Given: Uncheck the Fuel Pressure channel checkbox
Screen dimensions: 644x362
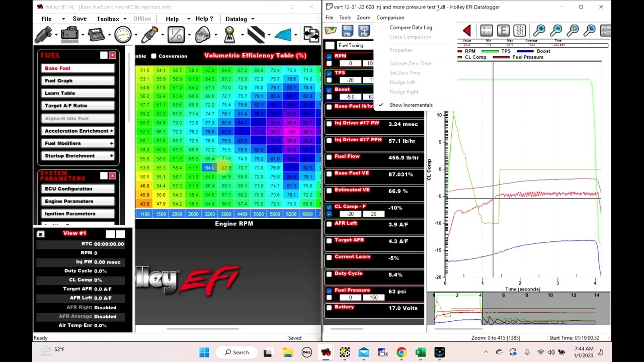Looking at the screenshot, I should click(329, 291).
